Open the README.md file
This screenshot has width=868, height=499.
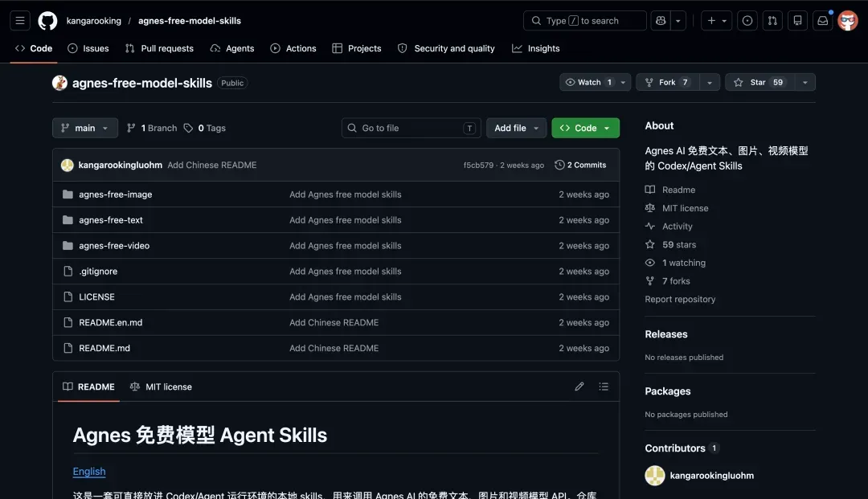[x=104, y=349]
